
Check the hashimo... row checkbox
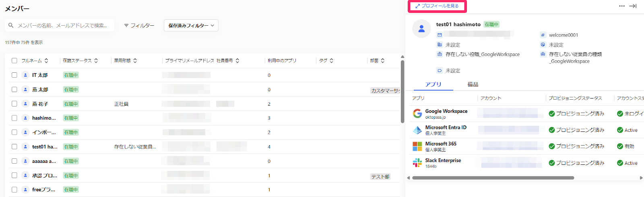[14, 118]
